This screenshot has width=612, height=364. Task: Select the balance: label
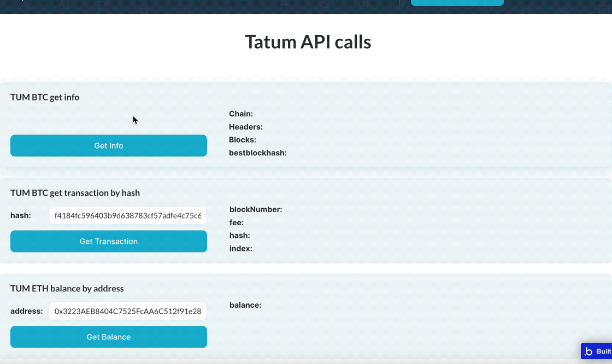coord(245,305)
